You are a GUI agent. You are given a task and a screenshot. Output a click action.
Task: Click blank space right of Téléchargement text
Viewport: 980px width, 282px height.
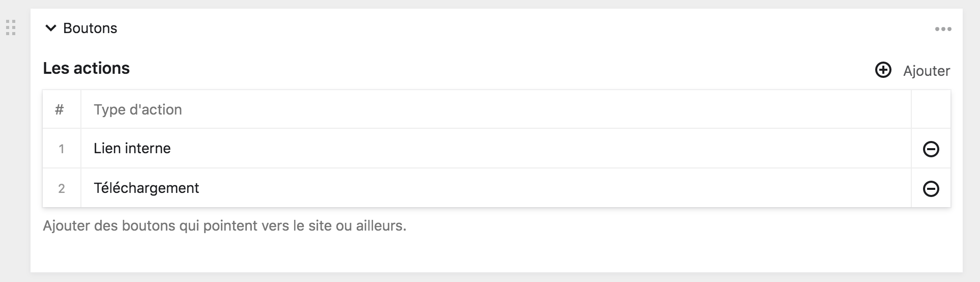tap(509, 188)
